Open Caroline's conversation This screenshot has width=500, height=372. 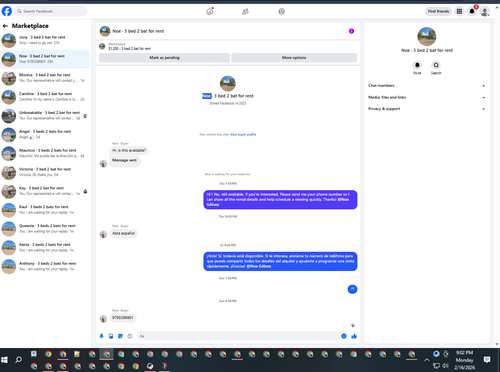pyautogui.click(x=45, y=97)
